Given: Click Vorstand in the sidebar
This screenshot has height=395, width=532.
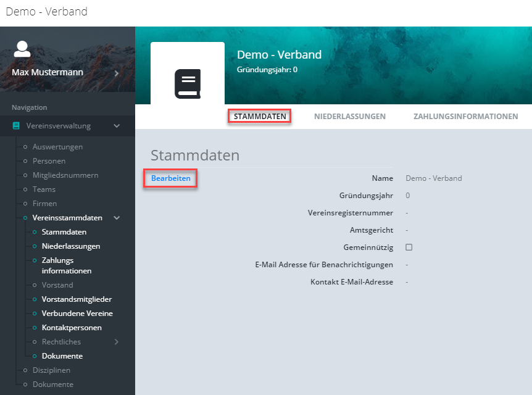Looking at the screenshot, I should click(57, 285).
